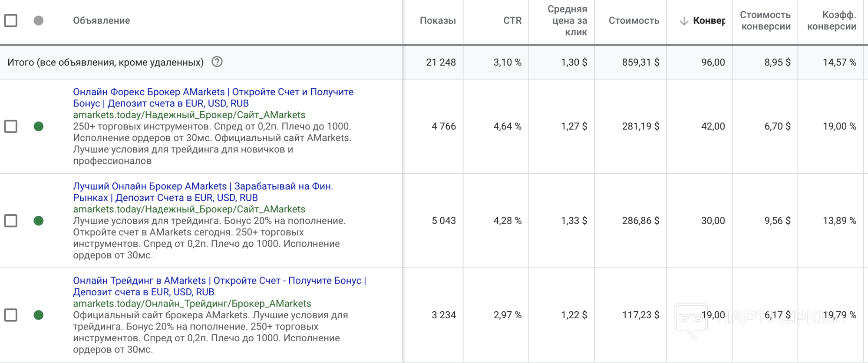Tick the select-all checkbox in the header
This screenshot has height=363, width=868.
tap(11, 20)
